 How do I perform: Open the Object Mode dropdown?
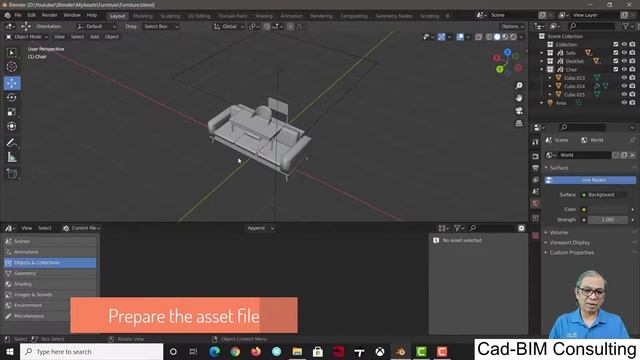(27, 37)
